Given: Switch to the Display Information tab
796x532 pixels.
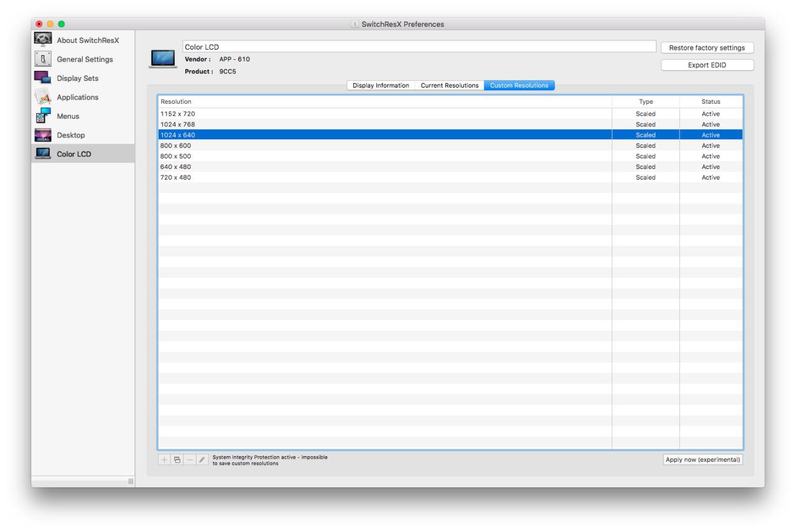Looking at the screenshot, I should tap(381, 85).
